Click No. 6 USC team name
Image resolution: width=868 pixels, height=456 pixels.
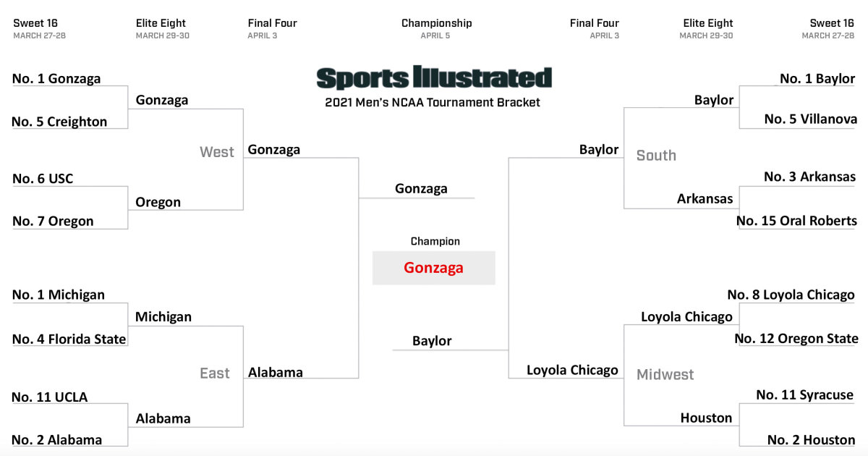(43, 179)
